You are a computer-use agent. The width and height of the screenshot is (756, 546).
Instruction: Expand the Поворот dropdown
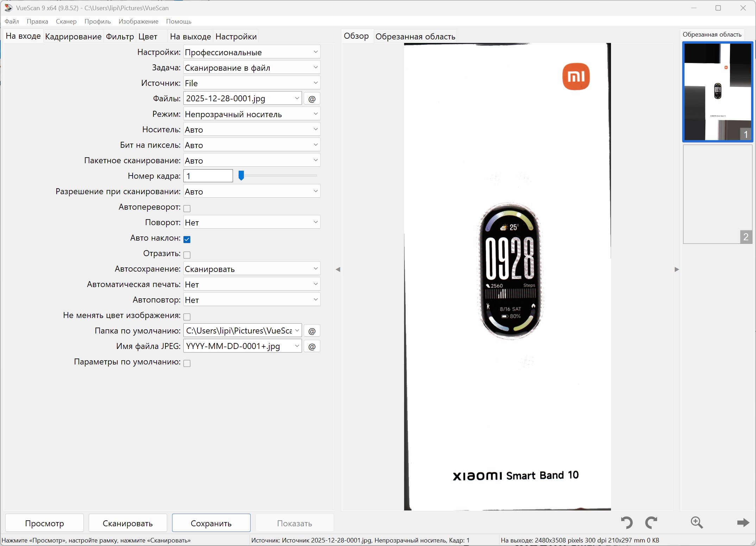[252, 223]
